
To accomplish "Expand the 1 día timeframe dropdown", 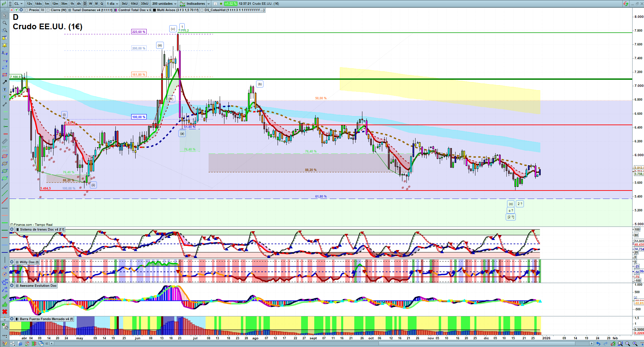I will coord(112,4).
